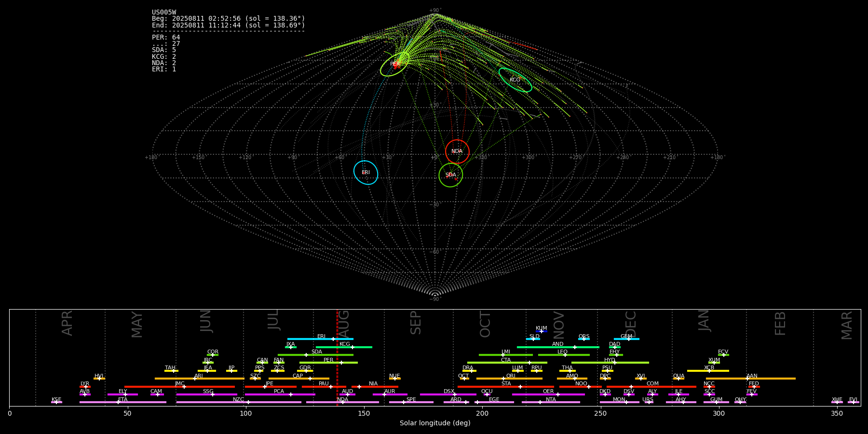This screenshot has height=434, width=868.
Task: Click the '...: 27' sporadic count entry
Action: click(166, 44)
